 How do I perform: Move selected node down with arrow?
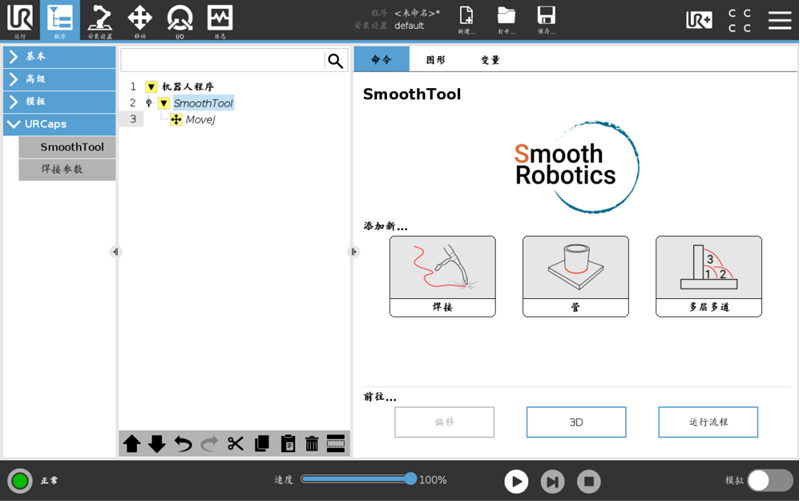coord(157,444)
